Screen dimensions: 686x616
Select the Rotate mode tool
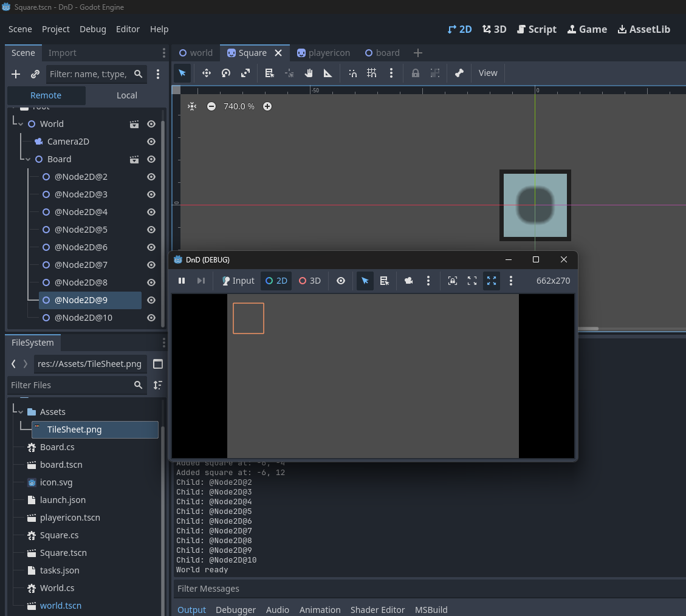[226, 73]
